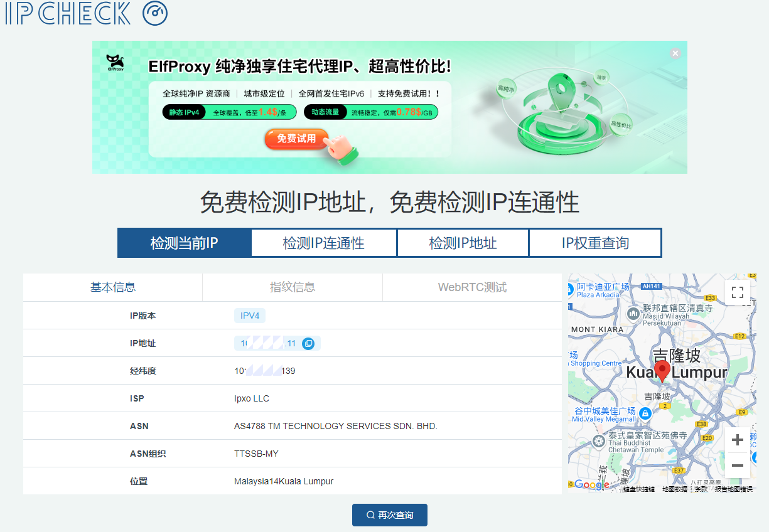Select the 基本信息 sub-tab

[x=113, y=287]
